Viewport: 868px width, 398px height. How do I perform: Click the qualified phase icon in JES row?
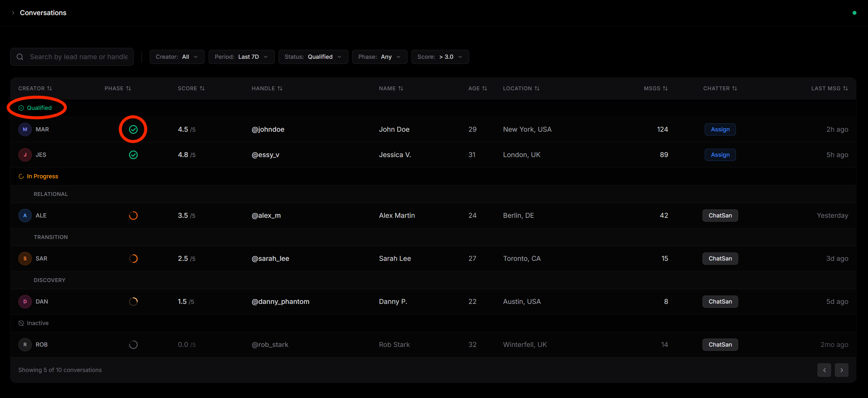pos(133,155)
